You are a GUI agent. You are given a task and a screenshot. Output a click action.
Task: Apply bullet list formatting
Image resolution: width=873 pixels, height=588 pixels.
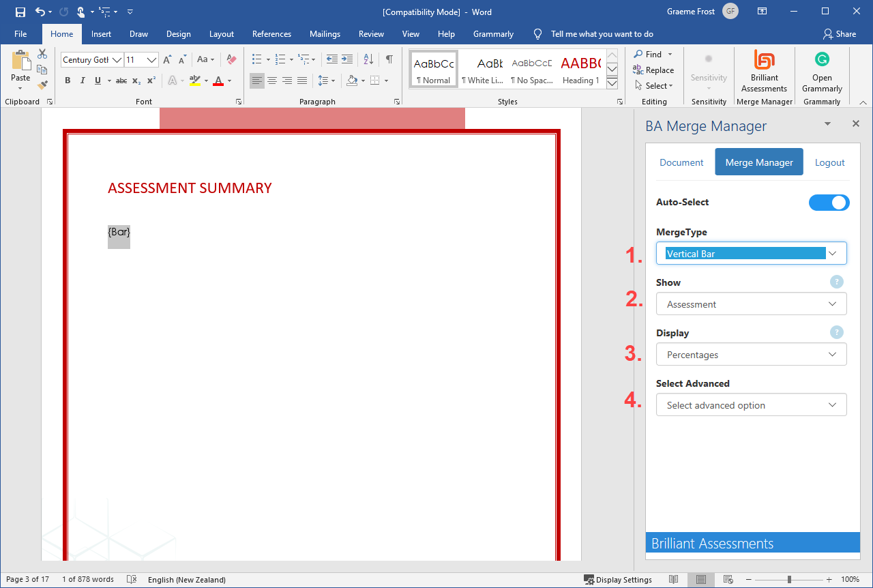point(256,59)
